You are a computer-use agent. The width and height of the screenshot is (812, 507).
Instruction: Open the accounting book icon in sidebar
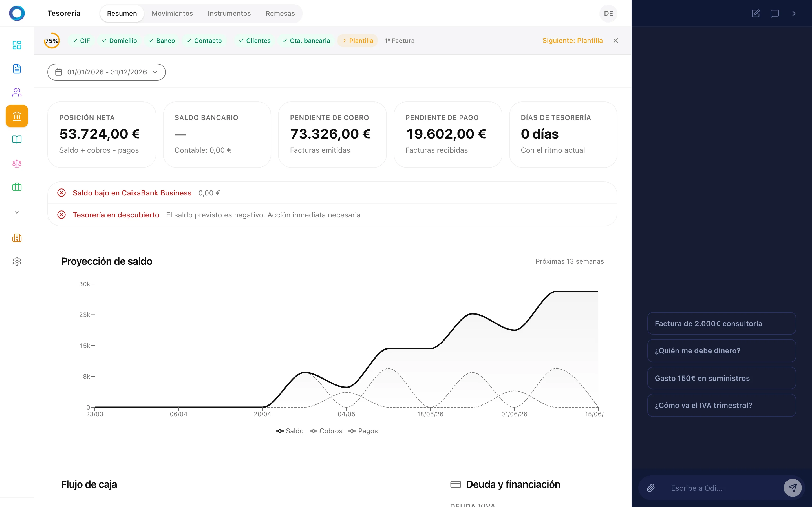tap(17, 139)
